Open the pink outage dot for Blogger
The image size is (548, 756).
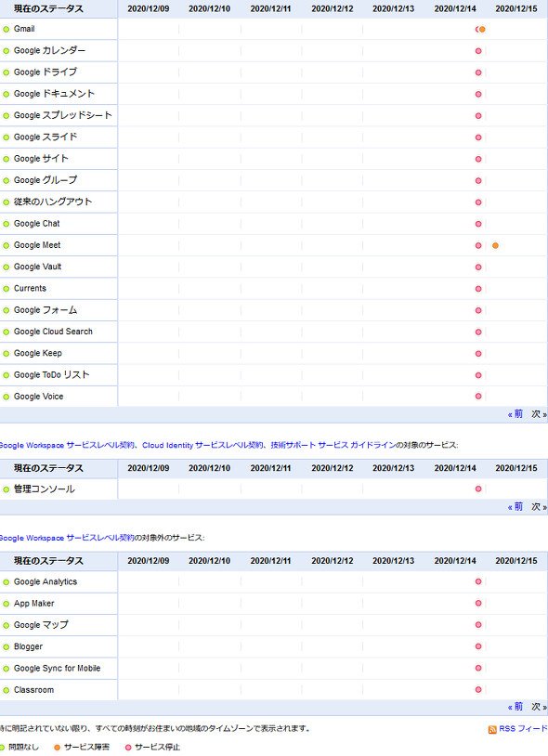pyautogui.click(x=478, y=646)
